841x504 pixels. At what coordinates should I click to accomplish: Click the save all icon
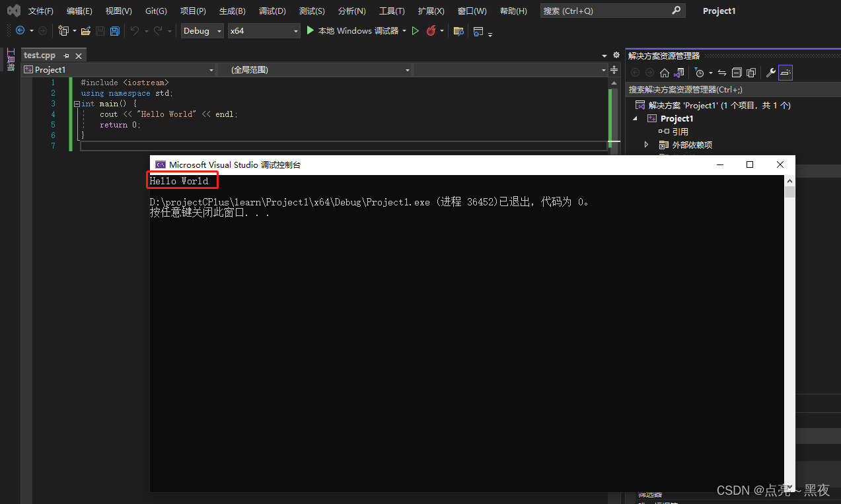115,31
